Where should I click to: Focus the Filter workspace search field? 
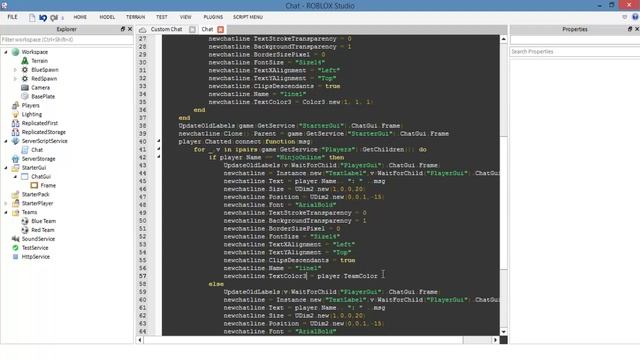pyautogui.click(x=67, y=40)
